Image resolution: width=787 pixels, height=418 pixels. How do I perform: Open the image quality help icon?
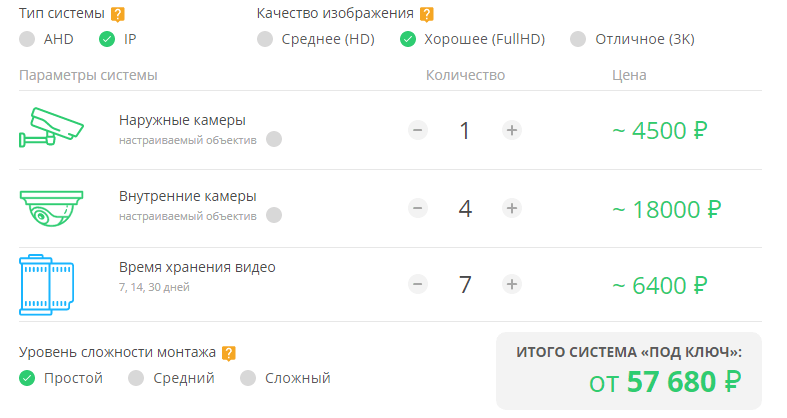[427, 14]
